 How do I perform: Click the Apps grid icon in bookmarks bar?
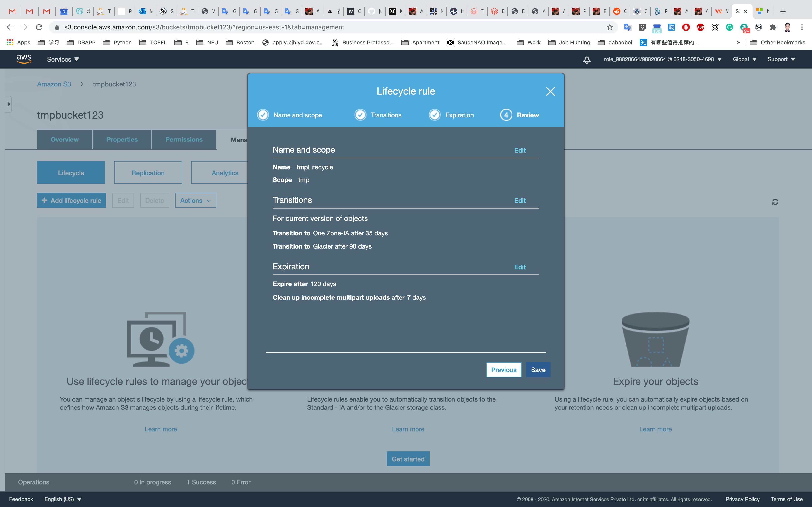(x=10, y=42)
